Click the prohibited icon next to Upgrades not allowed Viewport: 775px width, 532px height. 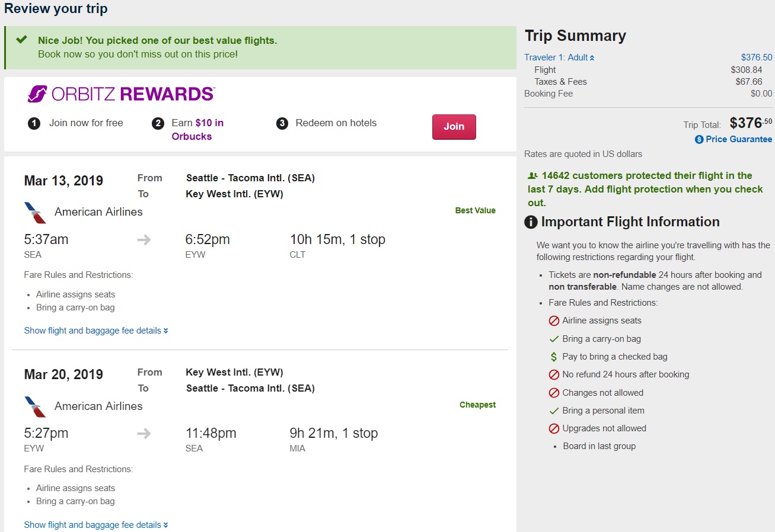[554, 428]
